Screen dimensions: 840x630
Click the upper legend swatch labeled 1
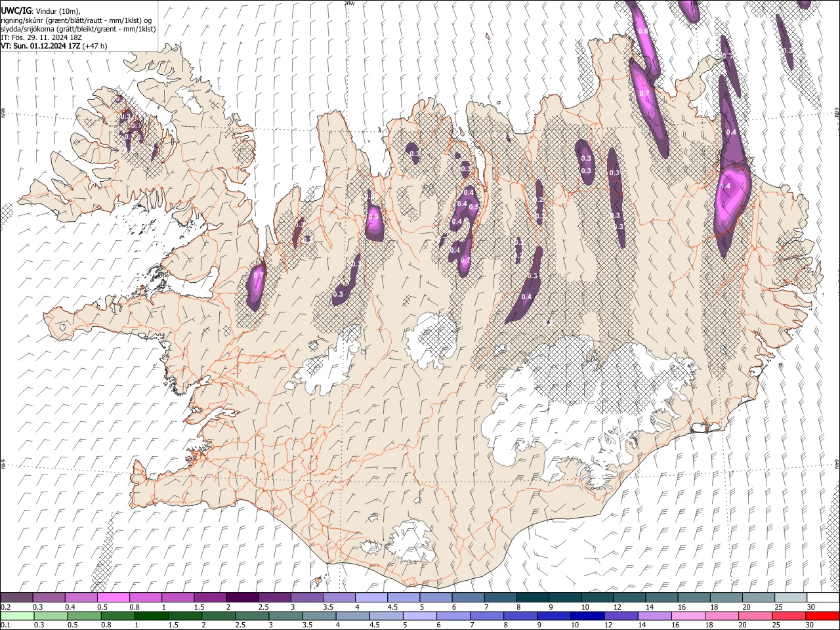[x=177, y=597]
